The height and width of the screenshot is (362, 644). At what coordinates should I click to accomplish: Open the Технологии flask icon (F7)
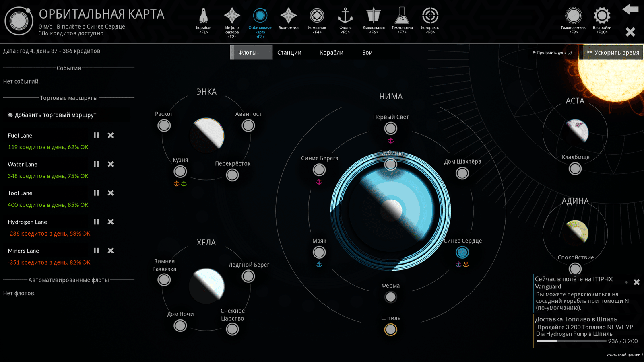pos(402,16)
